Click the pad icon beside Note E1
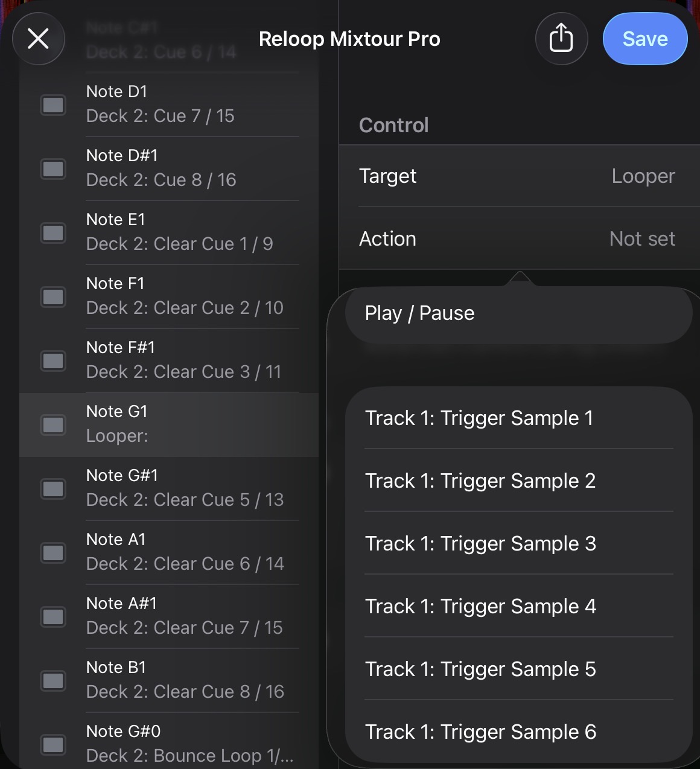The width and height of the screenshot is (700, 769). coord(53,233)
